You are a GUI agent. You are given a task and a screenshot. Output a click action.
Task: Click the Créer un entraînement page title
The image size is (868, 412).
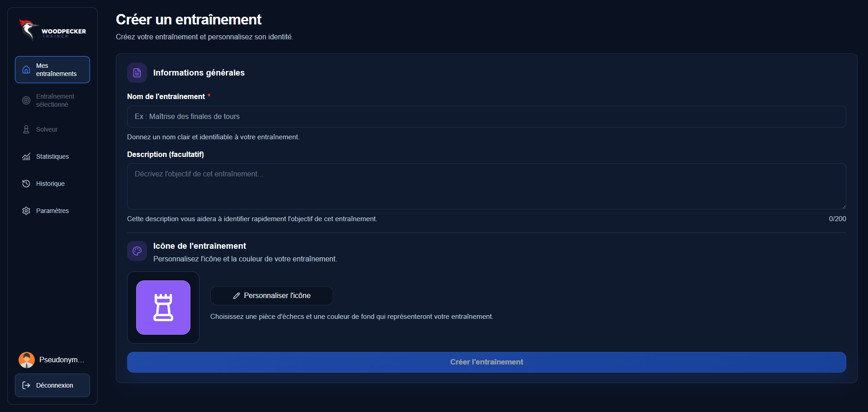[189, 19]
